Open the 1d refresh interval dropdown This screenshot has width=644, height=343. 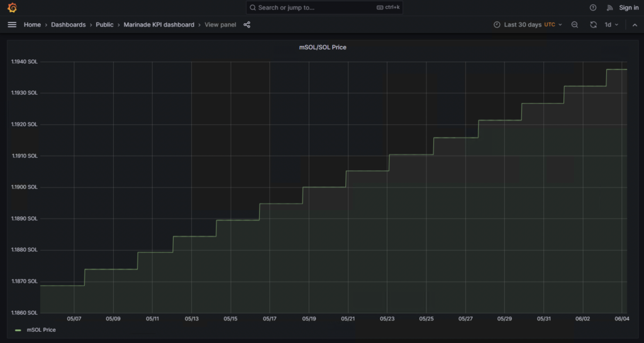pyautogui.click(x=611, y=24)
